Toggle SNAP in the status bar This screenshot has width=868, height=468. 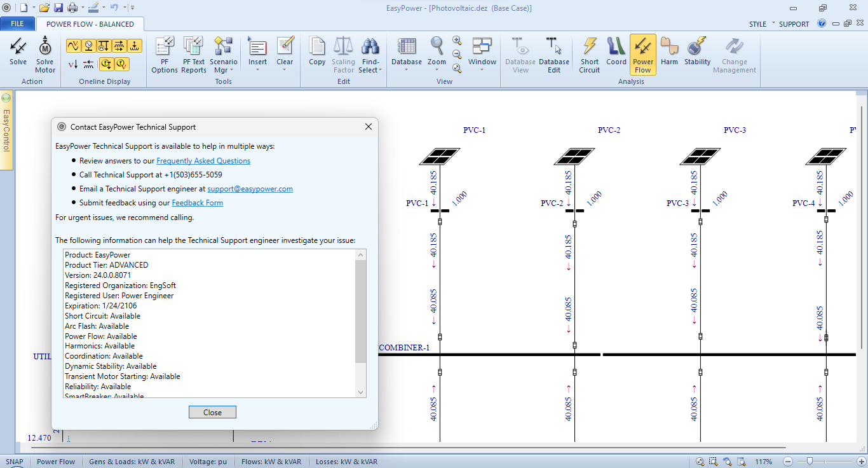(x=15, y=462)
